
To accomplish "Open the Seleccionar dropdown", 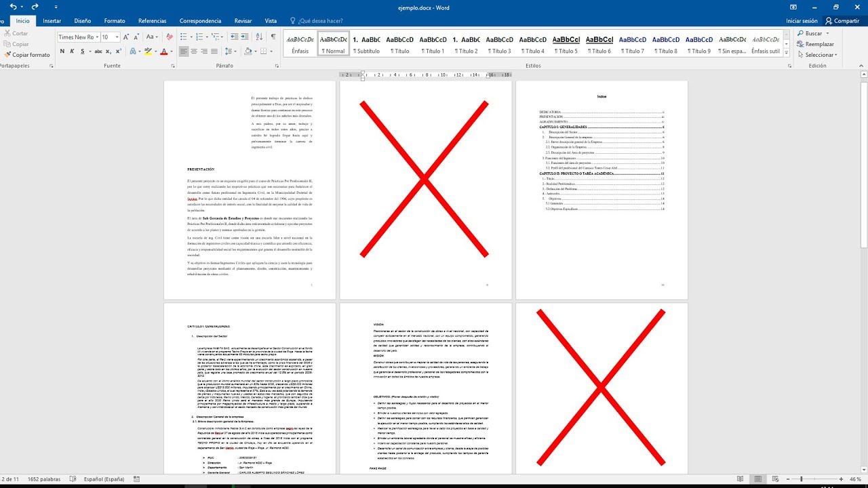I will [x=818, y=55].
